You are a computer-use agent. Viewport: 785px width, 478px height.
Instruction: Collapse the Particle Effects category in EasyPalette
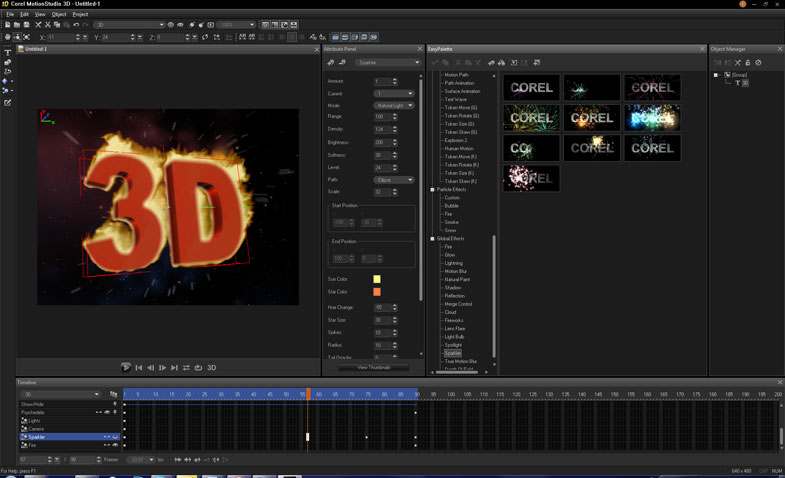(433, 189)
